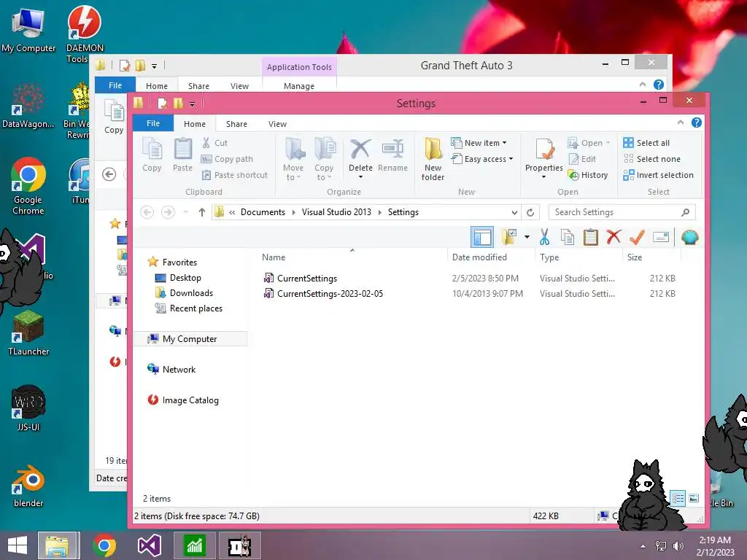This screenshot has height=560, width=747.
Task: Click the Open button in ribbon
Action: point(589,143)
